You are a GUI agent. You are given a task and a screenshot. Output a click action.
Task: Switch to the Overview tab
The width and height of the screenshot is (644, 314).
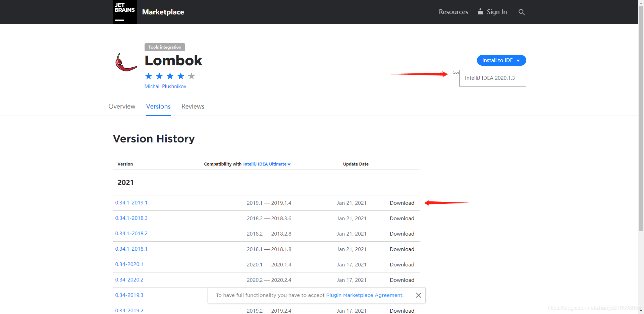122,107
